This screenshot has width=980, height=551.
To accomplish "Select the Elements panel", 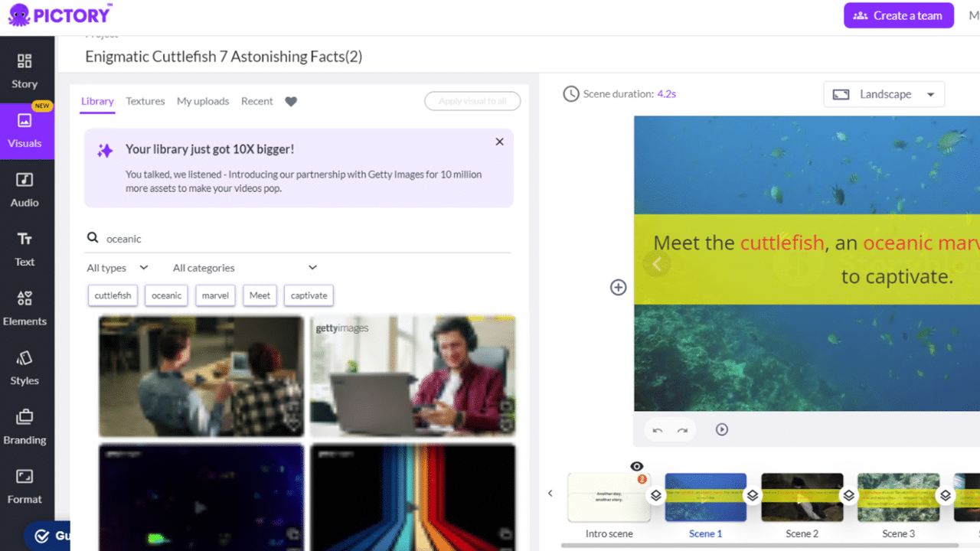I will pos(24,310).
